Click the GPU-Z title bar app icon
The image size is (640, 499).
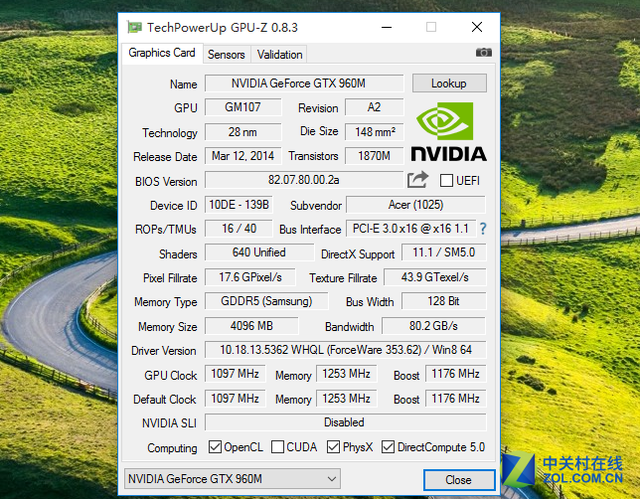(134, 27)
